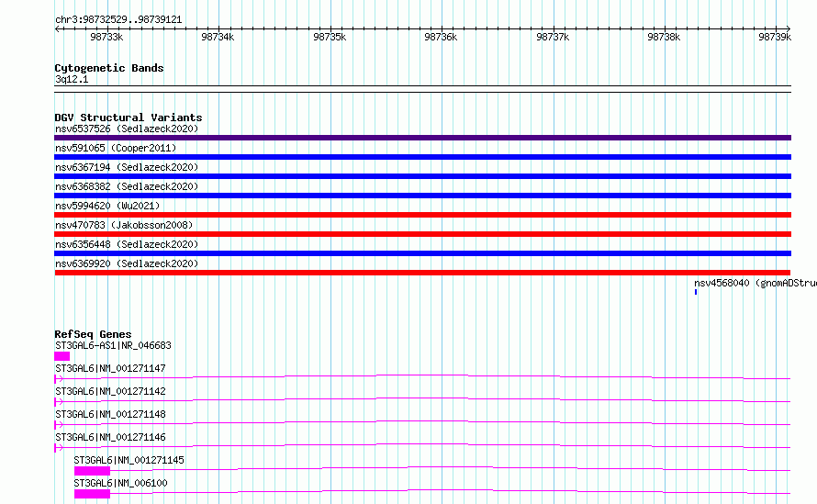Click the RefSeq Genes track title
817x504 pixels.
pos(93,334)
